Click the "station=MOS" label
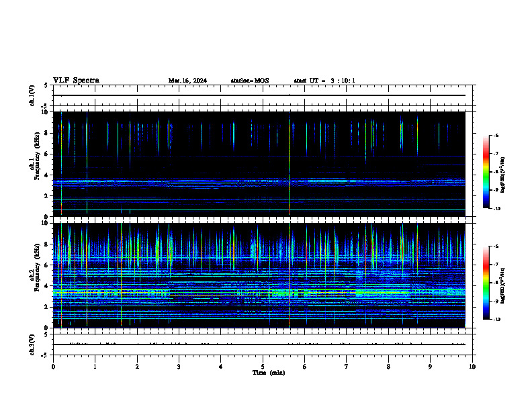The height and width of the screenshot is (411, 532). point(250,81)
